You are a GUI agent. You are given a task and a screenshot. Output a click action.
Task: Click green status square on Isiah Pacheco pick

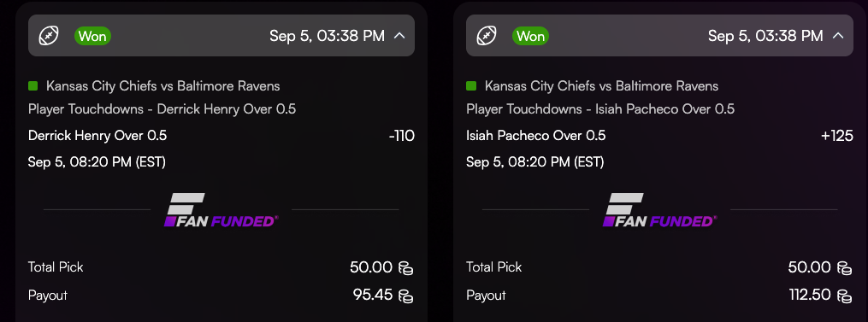[471, 85]
